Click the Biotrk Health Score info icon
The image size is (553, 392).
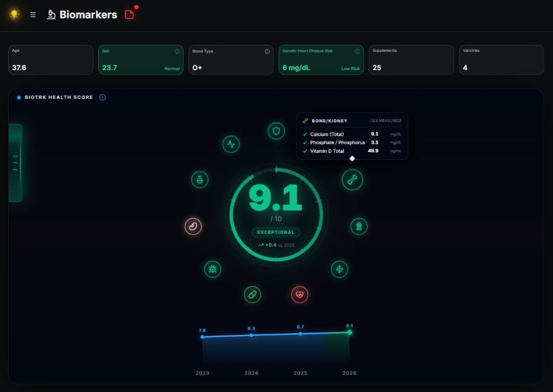point(103,97)
